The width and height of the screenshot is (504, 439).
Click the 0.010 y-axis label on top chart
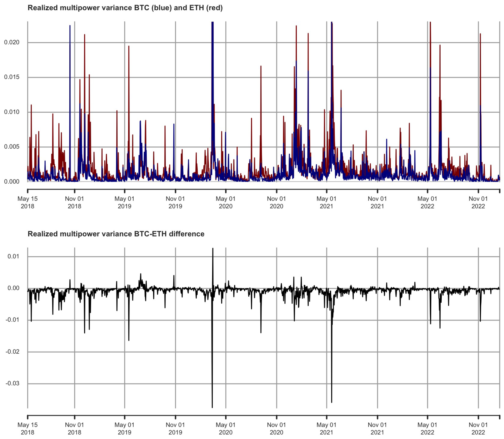12,112
